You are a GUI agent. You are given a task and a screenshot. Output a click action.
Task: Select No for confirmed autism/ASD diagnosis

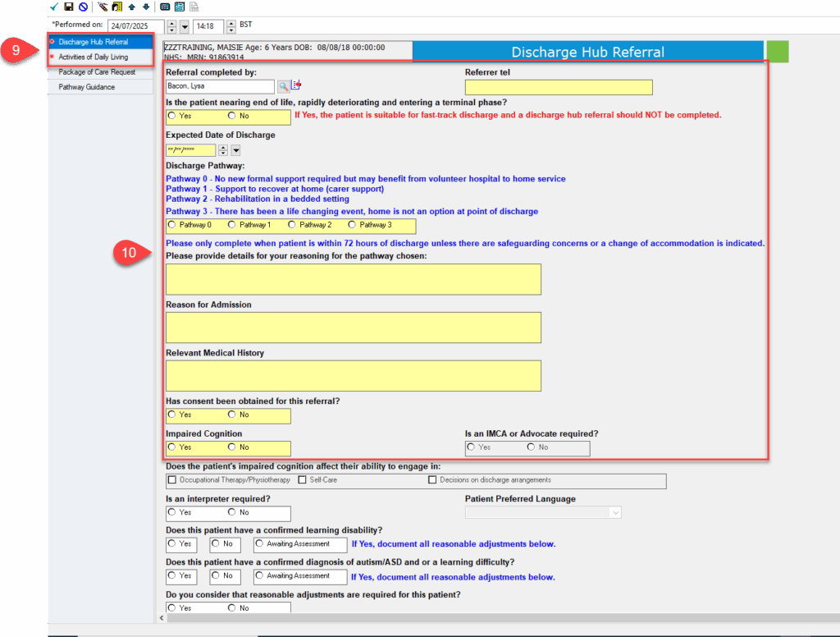(216, 576)
